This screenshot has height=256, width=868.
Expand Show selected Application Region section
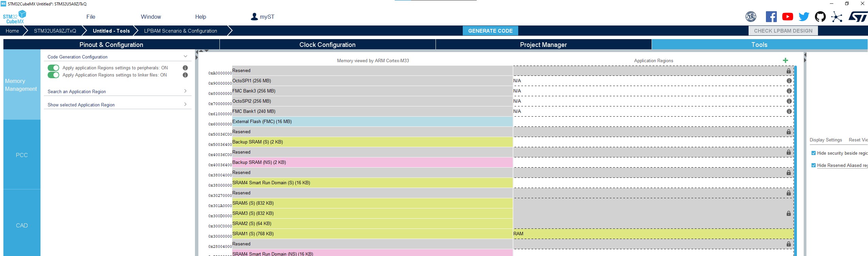[x=185, y=104]
